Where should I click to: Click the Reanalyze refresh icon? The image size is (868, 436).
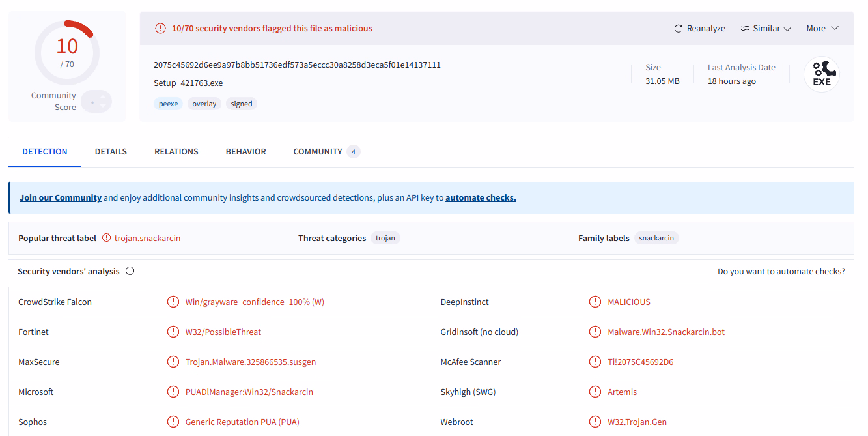tap(679, 29)
